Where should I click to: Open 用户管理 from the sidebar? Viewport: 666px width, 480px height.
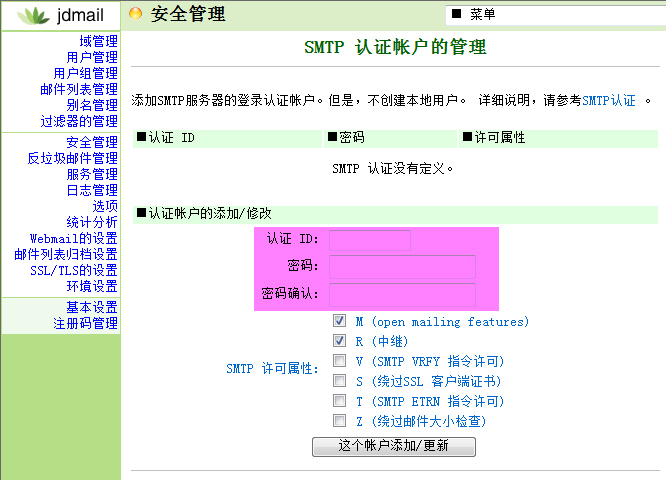click(92, 58)
